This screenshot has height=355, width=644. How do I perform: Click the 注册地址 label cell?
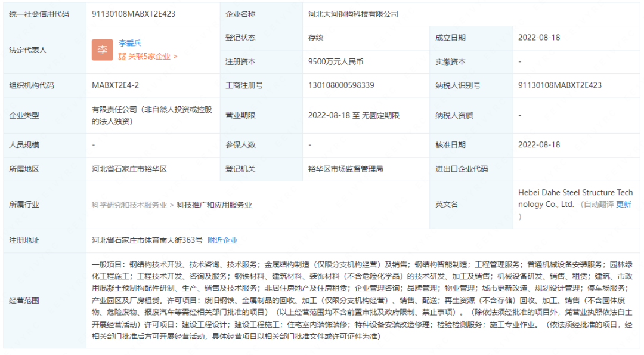click(x=45, y=240)
